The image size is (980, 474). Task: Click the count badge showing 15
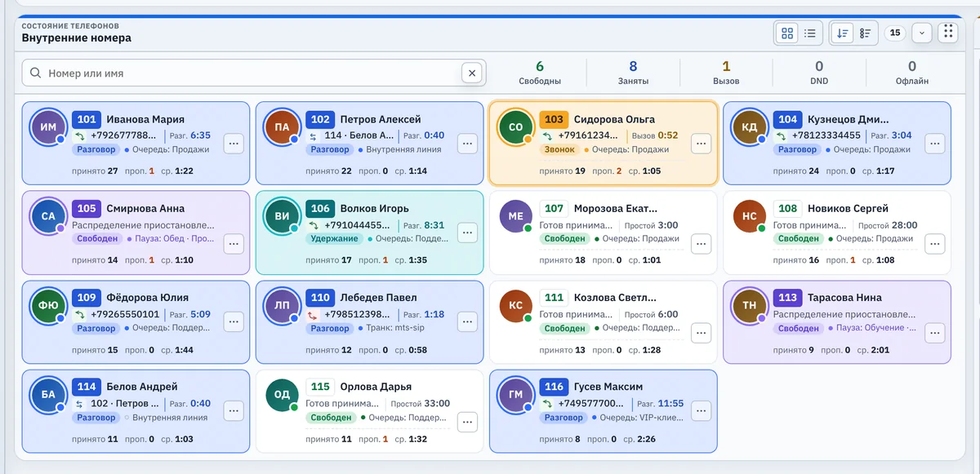click(895, 33)
